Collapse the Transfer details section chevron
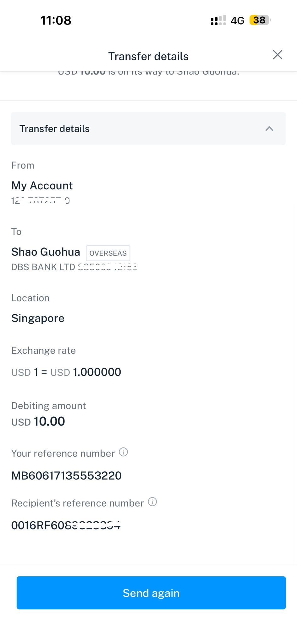297x644 pixels. (x=269, y=129)
